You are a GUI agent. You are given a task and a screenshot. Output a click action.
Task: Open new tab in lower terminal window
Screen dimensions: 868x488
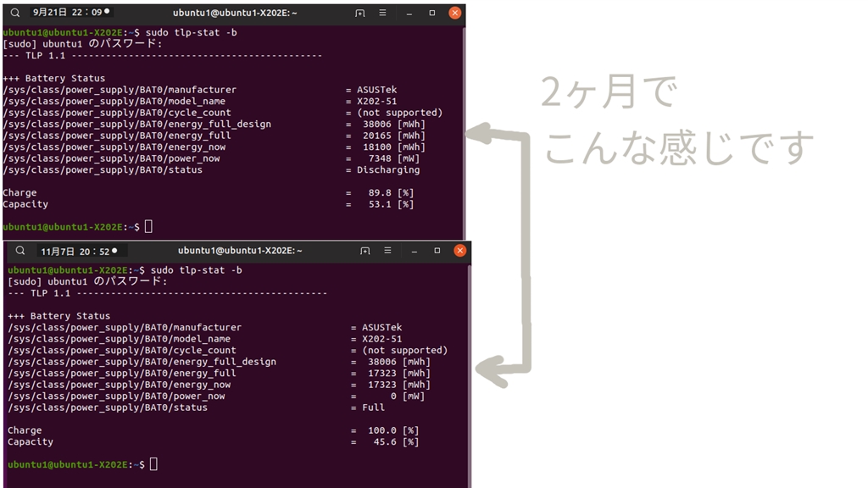[x=364, y=251]
